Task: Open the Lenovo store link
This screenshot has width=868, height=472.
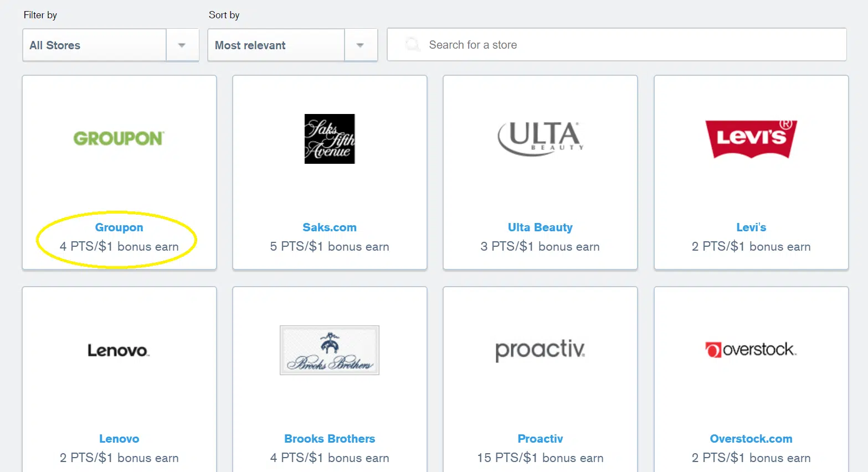Action: click(119, 439)
